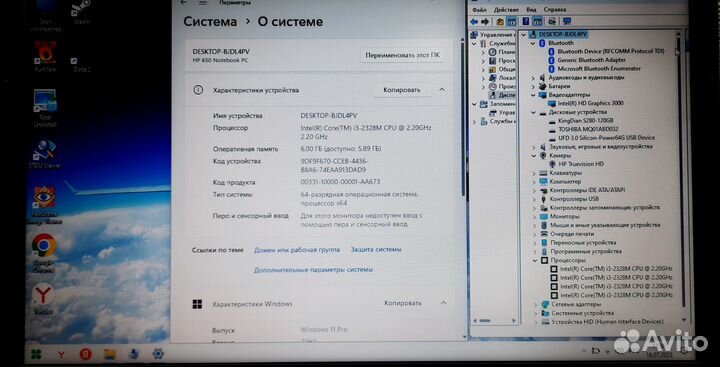Expand the Сетевые адаптеры category
The height and width of the screenshot is (367, 720).
(535, 305)
